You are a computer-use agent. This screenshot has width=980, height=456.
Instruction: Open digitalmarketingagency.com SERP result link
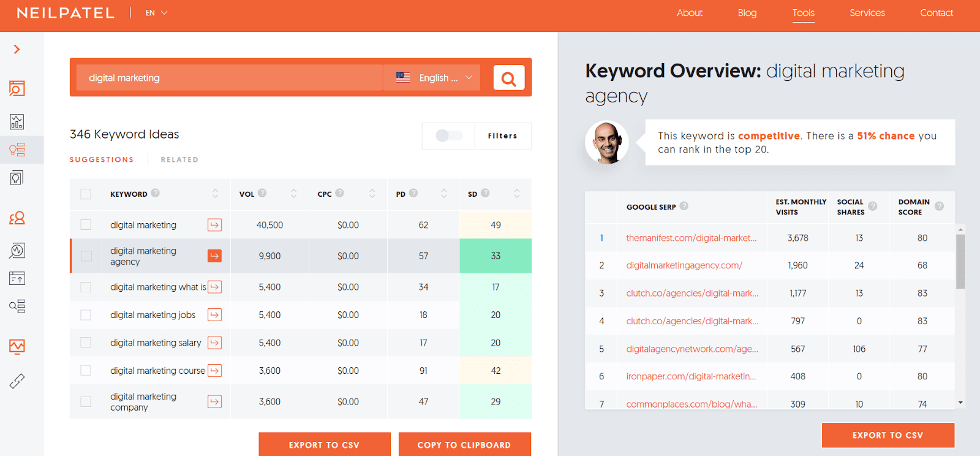coord(684,265)
